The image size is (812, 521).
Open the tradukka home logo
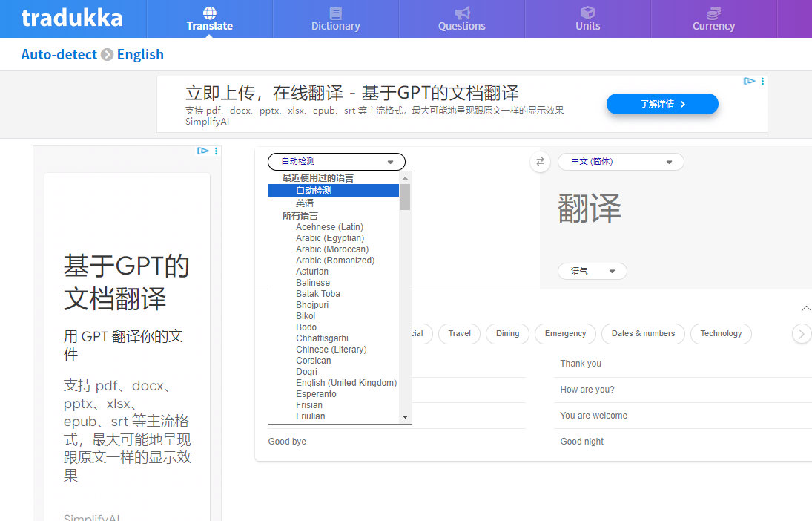72,18
